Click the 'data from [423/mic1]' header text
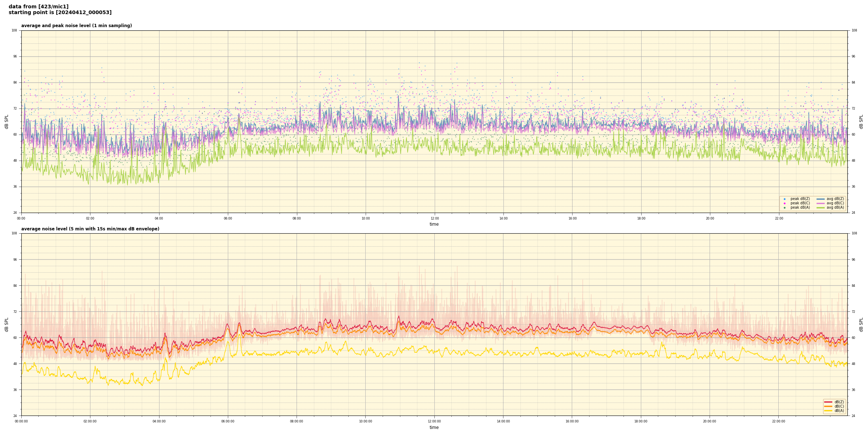 point(38,7)
